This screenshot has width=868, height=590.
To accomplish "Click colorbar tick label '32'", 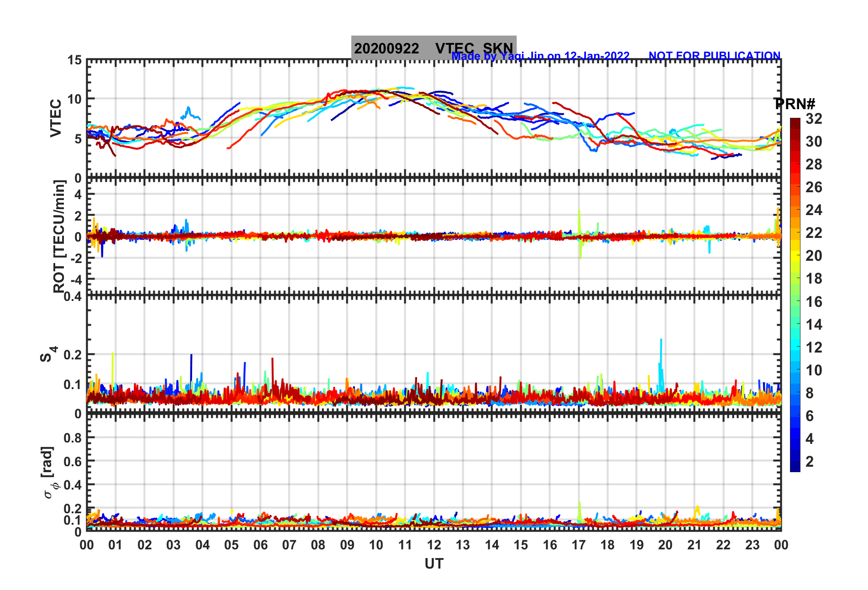I will 814,119.
